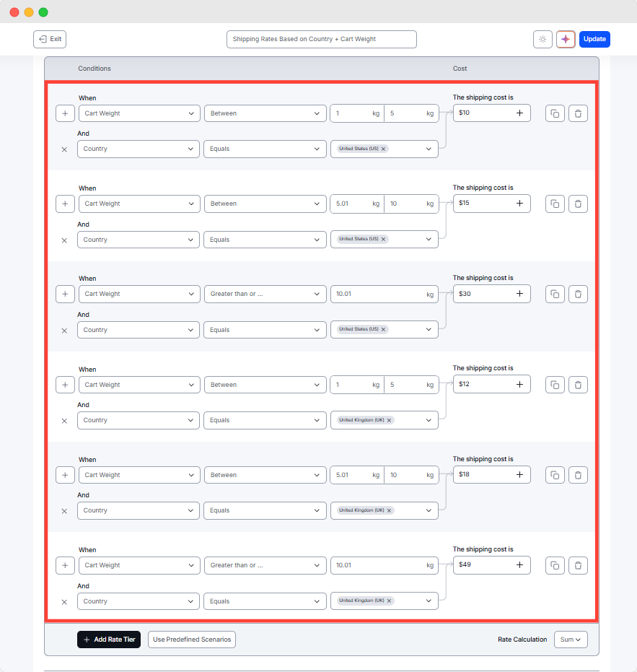Click the shipping rates title input field
This screenshot has height=672, width=637.
[321, 39]
